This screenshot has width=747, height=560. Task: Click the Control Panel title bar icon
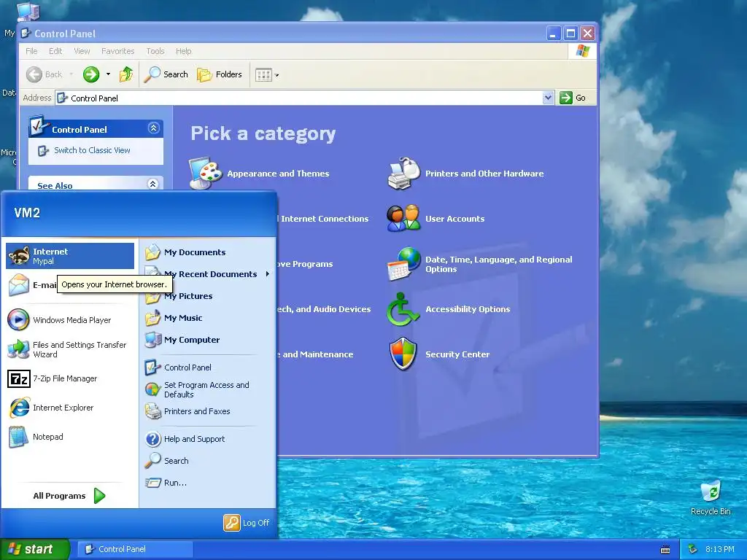pyautogui.click(x=26, y=34)
